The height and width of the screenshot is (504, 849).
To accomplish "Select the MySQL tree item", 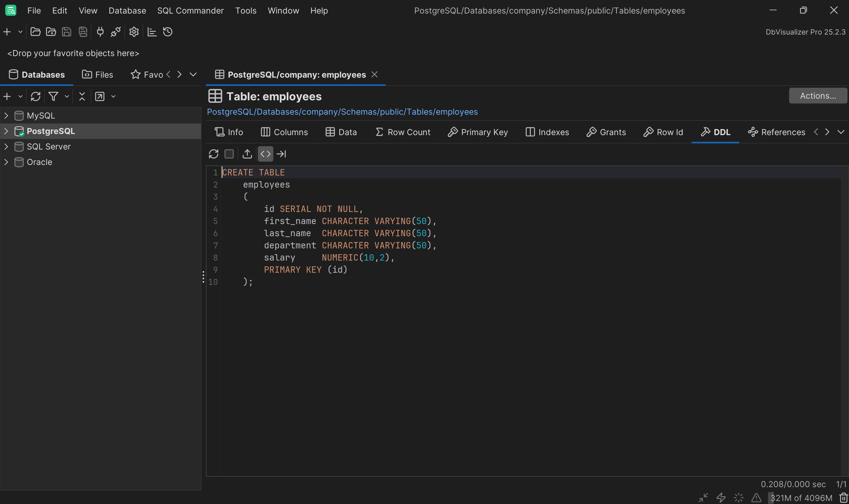I will tap(41, 116).
